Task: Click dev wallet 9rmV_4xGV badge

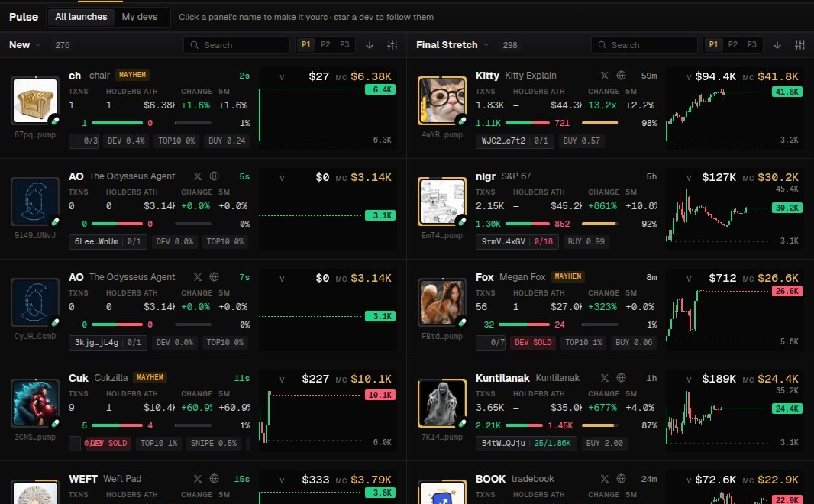Action: (x=516, y=241)
